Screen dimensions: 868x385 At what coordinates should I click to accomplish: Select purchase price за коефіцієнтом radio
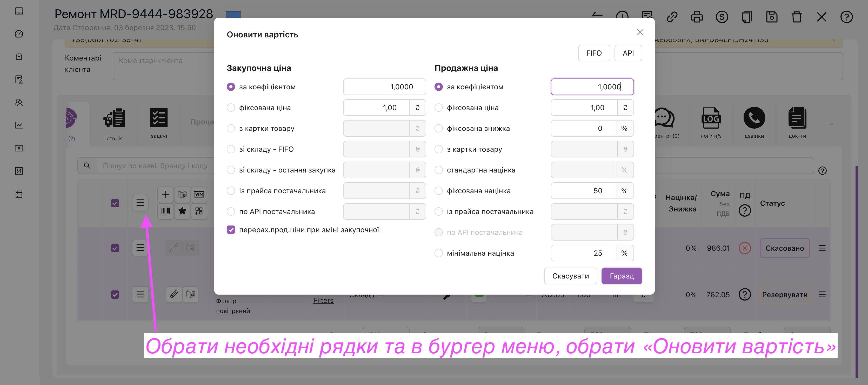[x=231, y=87]
